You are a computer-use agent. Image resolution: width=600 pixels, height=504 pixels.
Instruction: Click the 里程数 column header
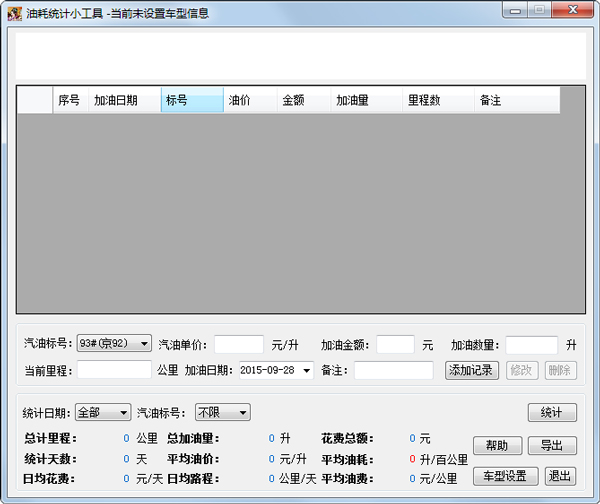point(438,100)
